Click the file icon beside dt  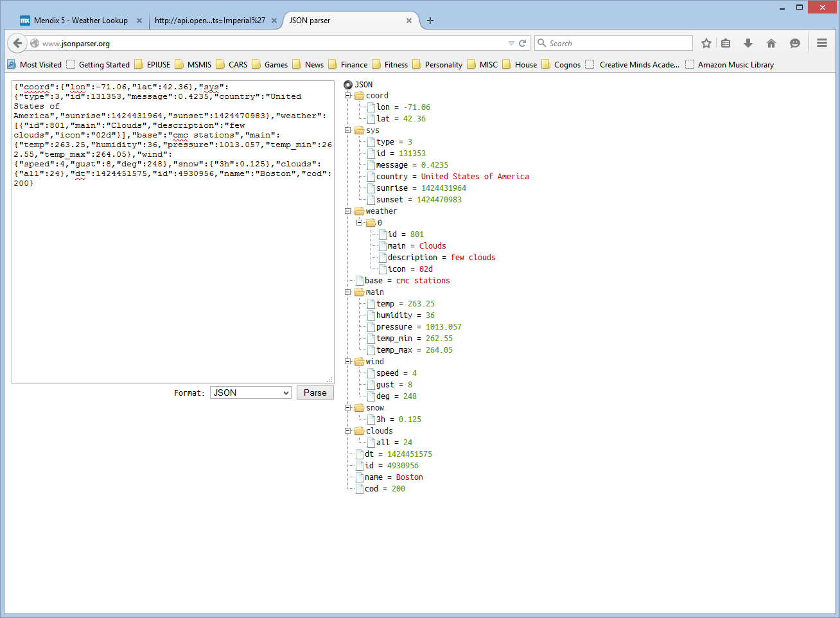360,454
